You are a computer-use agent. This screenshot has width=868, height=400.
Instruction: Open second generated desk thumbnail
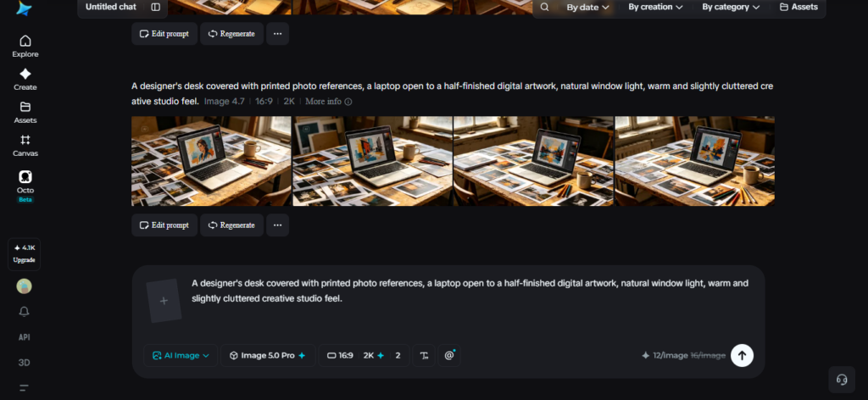[x=373, y=161]
